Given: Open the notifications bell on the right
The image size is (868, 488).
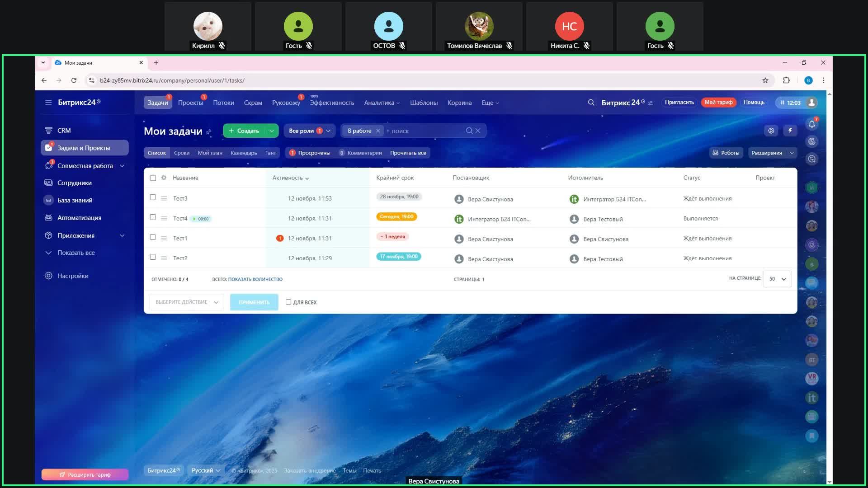Looking at the screenshot, I should [812, 124].
